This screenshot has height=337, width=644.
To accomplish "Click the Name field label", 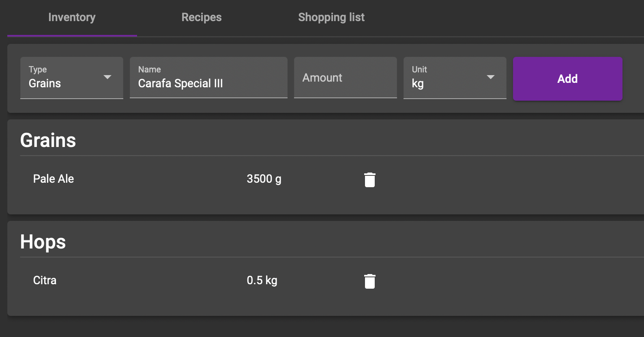I will 150,69.
